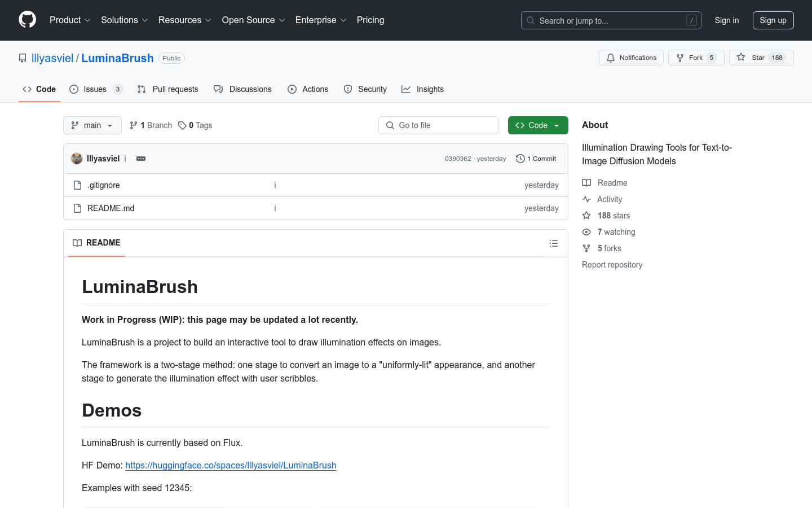Screen dimensions: 812x508
Task: Open the green Code dropdown button
Action: pyautogui.click(x=538, y=125)
